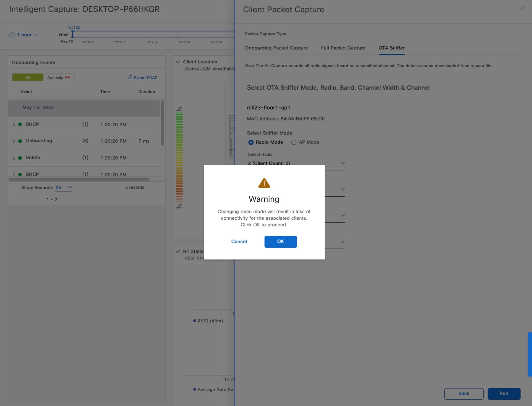The height and width of the screenshot is (406, 532).
Task: Expand the Onboarding event row
Action: 13,141
